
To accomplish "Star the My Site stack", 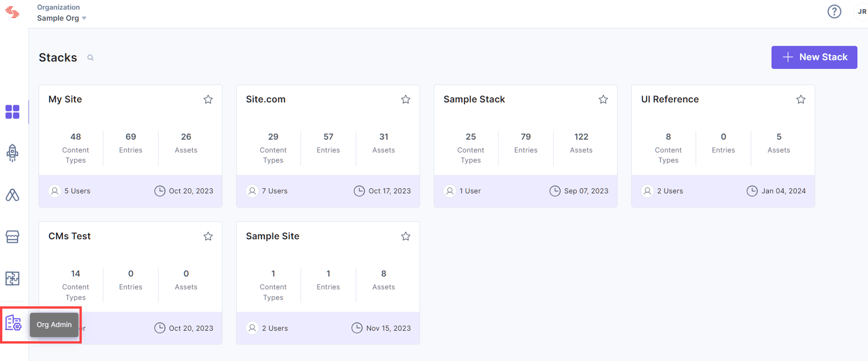I will pyautogui.click(x=208, y=99).
